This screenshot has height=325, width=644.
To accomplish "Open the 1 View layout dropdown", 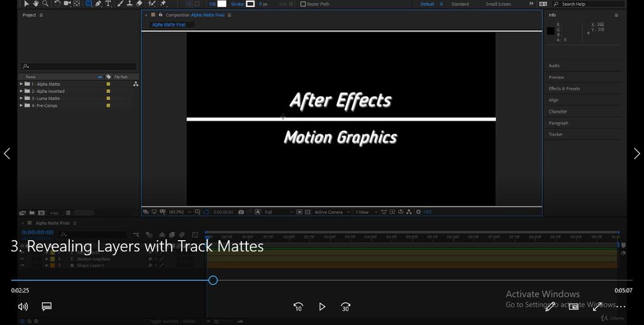I will pos(365,212).
